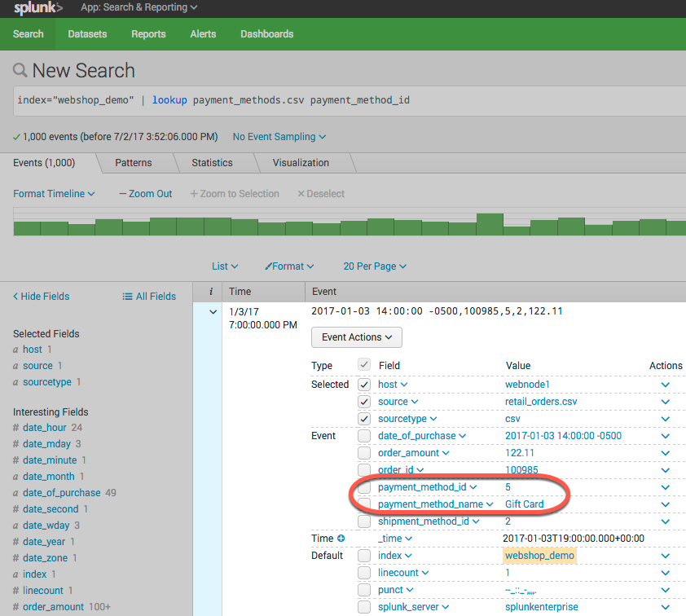This screenshot has height=616, width=686.
Task: Open the Dashboards menu item
Action: point(266,34)
